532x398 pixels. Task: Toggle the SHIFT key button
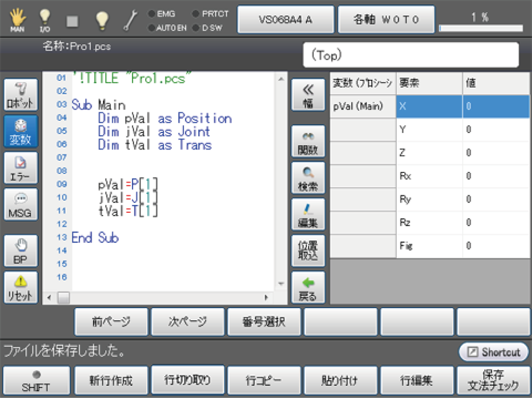[36, 381]
